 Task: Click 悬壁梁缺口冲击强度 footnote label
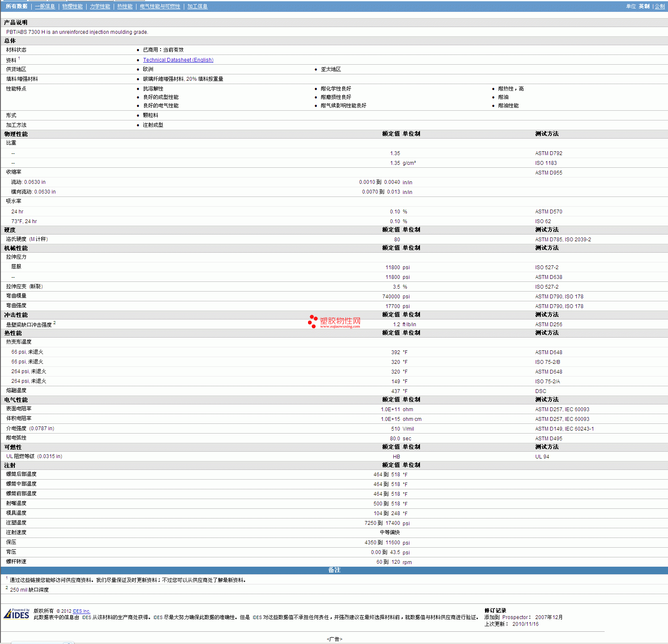click(31, 324)
